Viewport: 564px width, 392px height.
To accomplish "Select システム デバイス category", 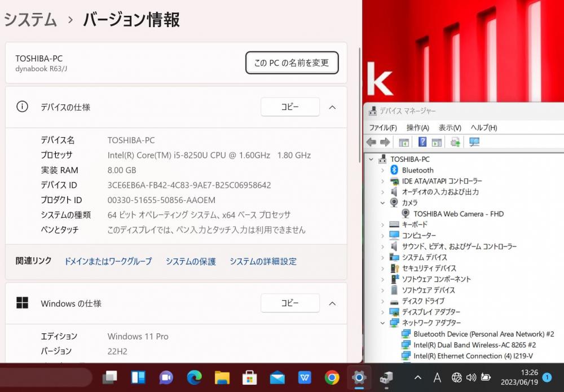I will [425, 258].
